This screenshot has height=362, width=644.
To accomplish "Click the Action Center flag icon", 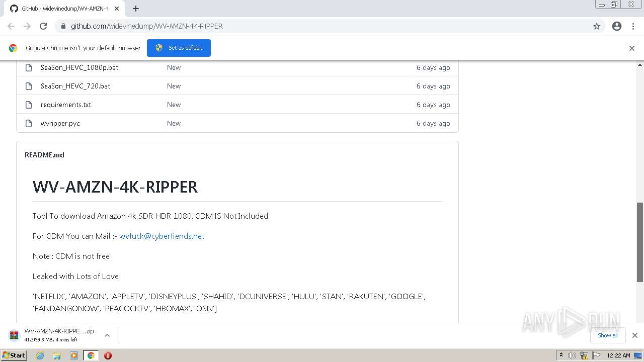I will pyautogui.click(x=596, y=355).
